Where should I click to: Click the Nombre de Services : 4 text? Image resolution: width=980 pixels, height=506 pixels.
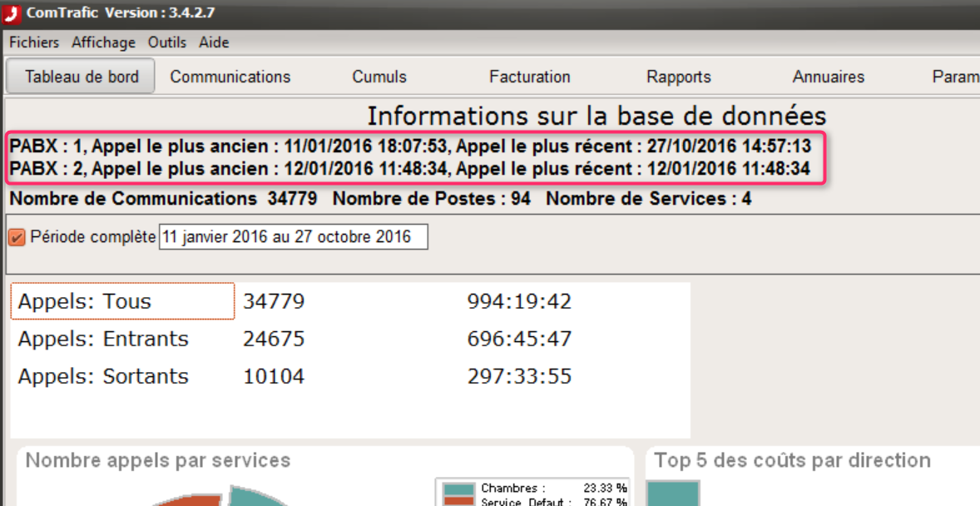pyautogui.click(x=649, y=199)
